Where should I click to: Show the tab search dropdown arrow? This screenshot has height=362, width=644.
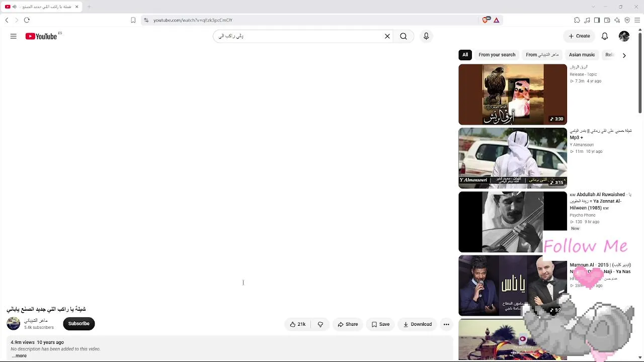[x=593, y=7]
